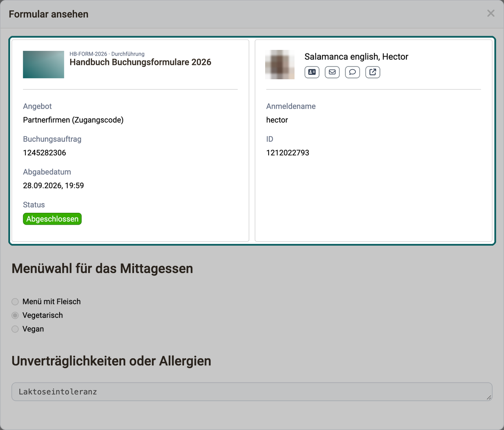Click booking number 1245282306
The image size is (504, 430).
pyautogui.click(x=44, y=152)
